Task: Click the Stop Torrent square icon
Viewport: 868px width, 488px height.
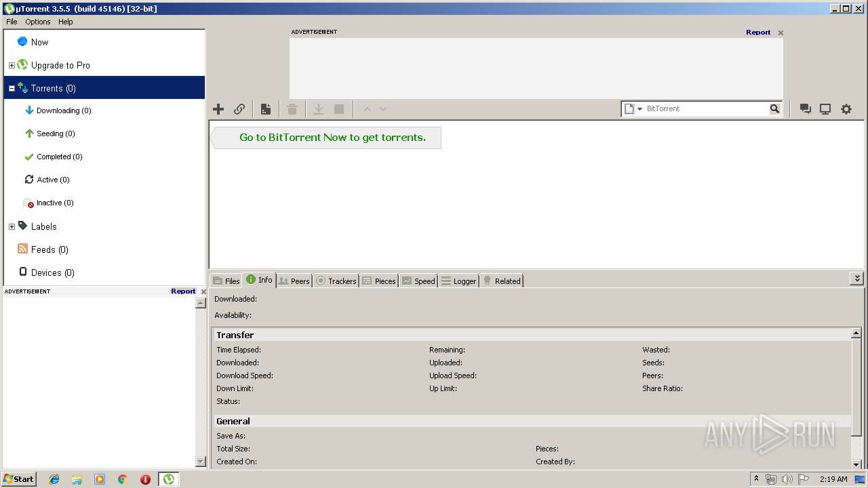Action: (x=339, y=109)
